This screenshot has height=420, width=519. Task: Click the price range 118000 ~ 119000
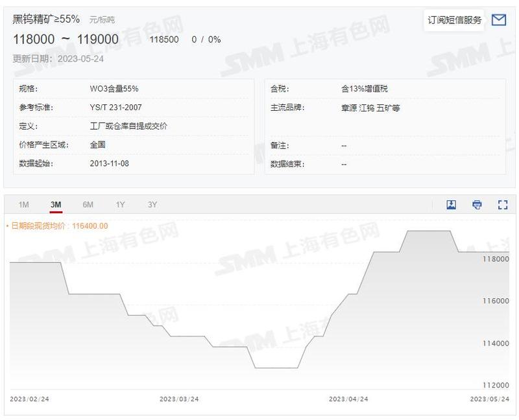66,40
